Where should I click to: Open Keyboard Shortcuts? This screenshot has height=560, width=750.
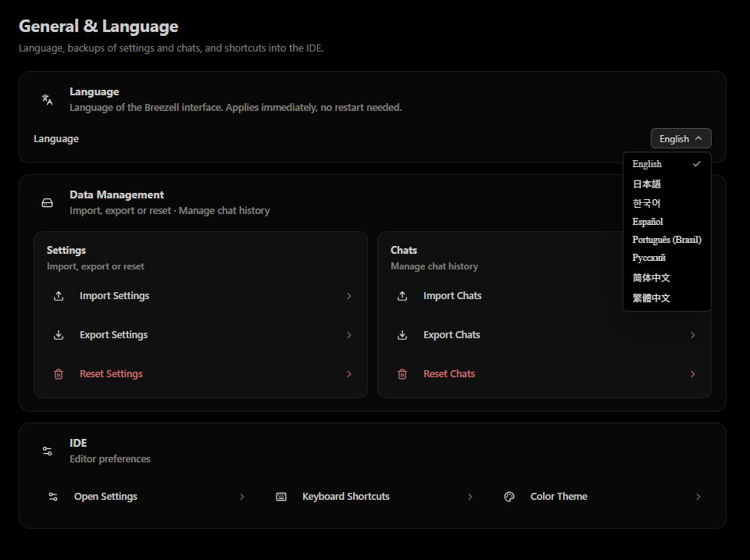[x=374, y=497]
